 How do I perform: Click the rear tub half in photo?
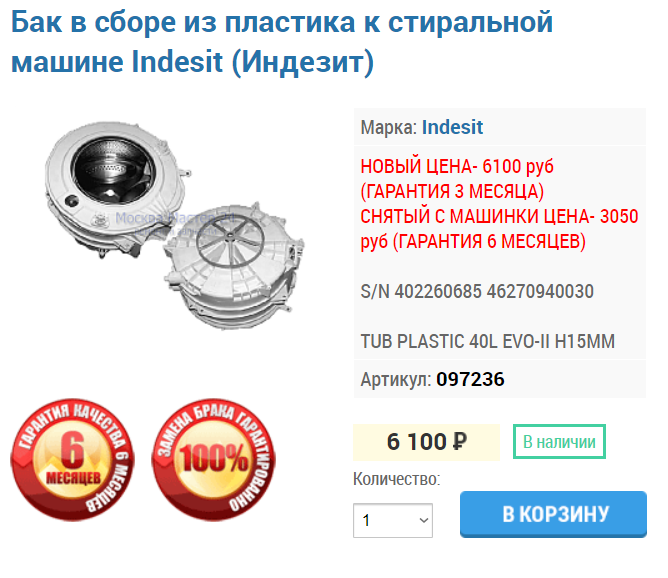coord(234,265)
